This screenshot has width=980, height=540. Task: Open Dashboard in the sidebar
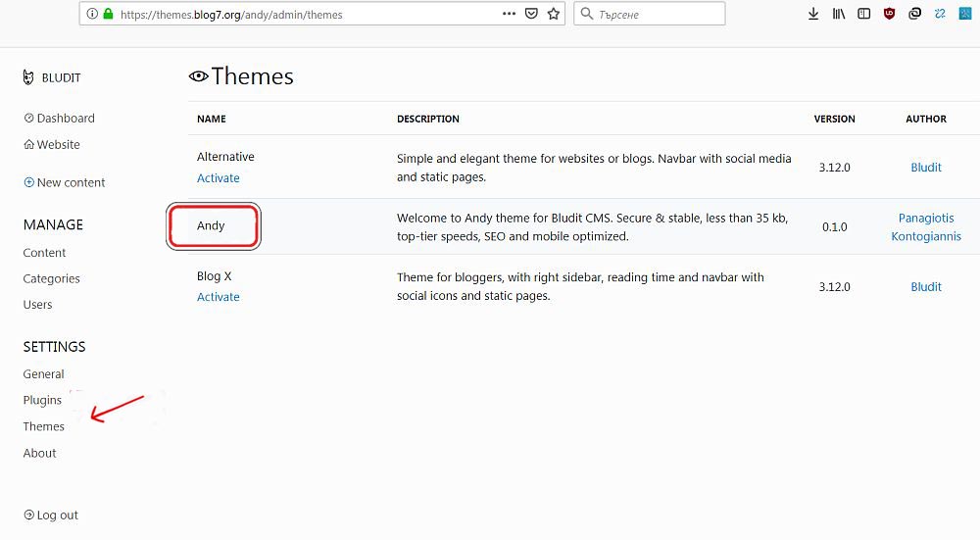(x=65, y=119)
